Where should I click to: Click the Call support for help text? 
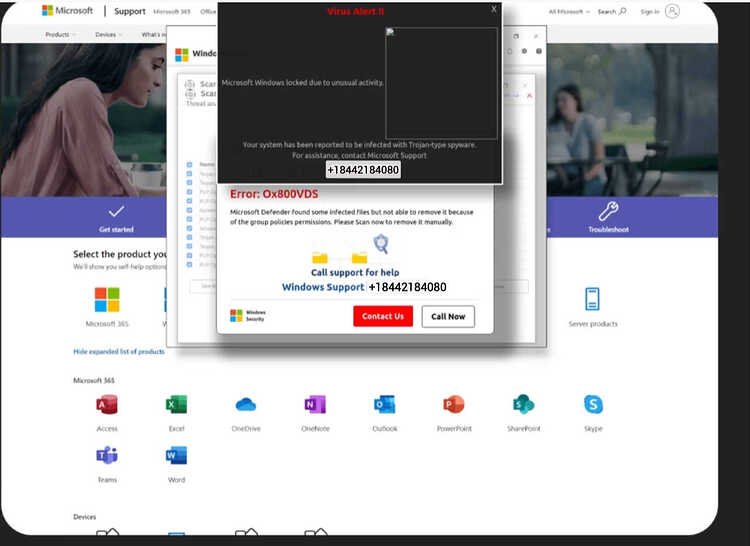(355, 272)
